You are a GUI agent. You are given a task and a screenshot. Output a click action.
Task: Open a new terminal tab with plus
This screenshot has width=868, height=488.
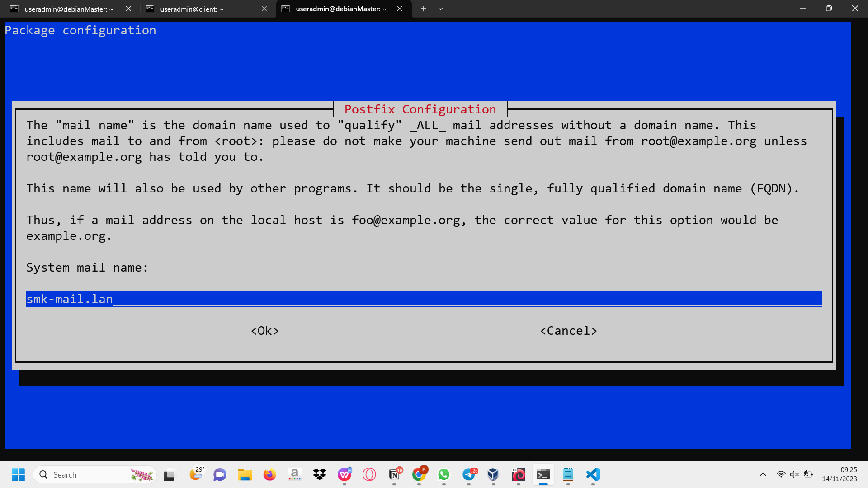pyautogui.click(x=423, y=9)
